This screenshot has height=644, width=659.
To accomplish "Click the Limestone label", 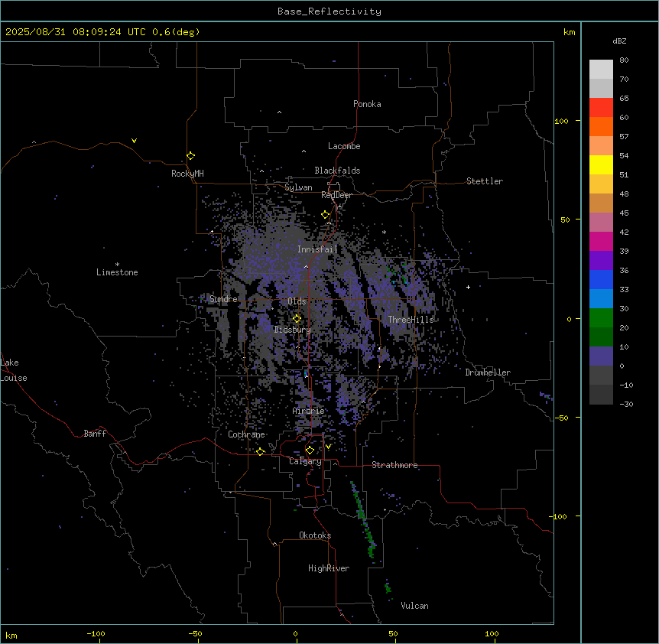I will 117,272.
